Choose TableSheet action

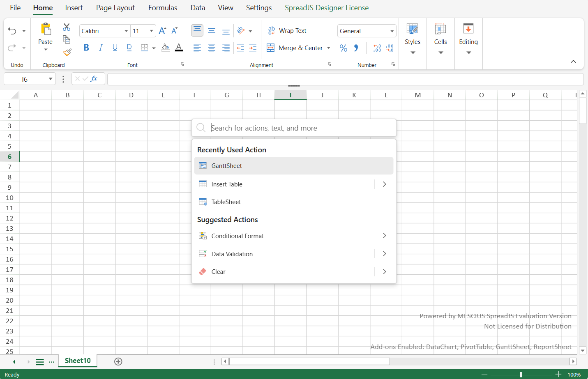pos(294,202)
